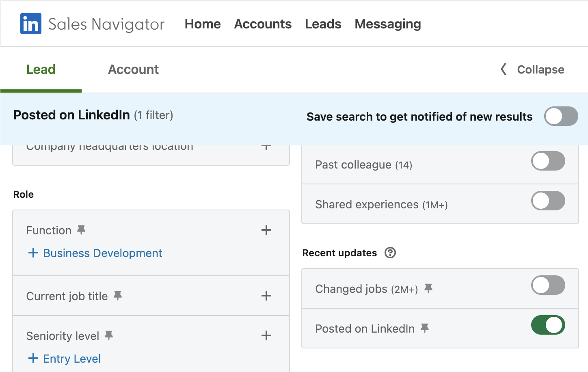Open the Recent updates help icon
The image size is (588, 372).
click(390, 253)
